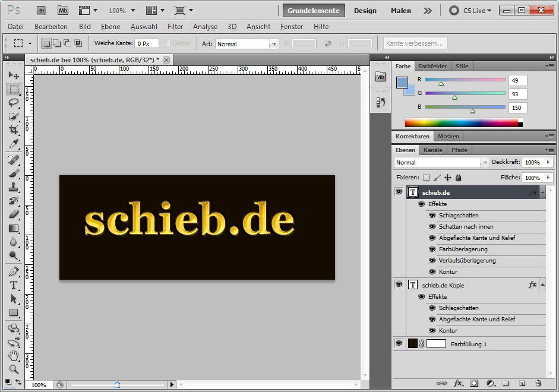Select the Dodge tool
559x392 pixels.
14,255
